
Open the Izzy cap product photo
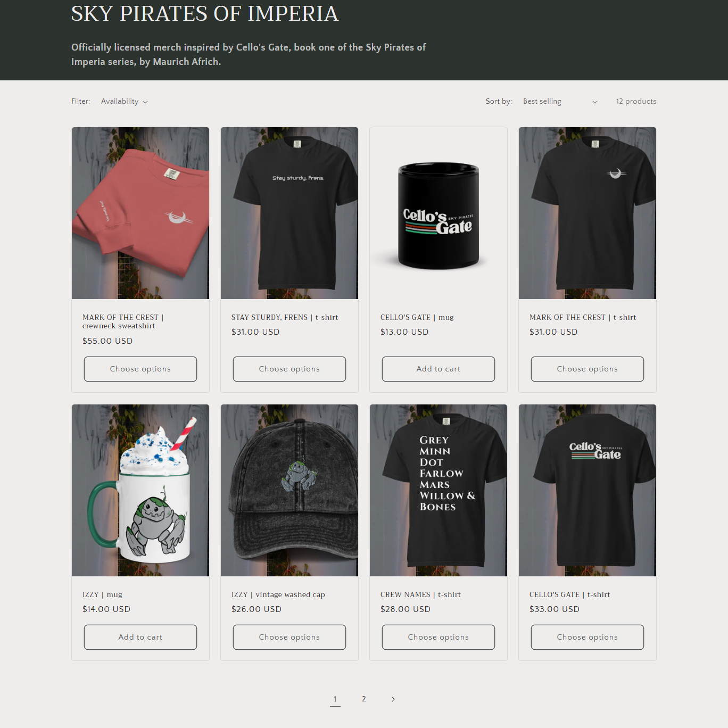[x=289, y=490]
